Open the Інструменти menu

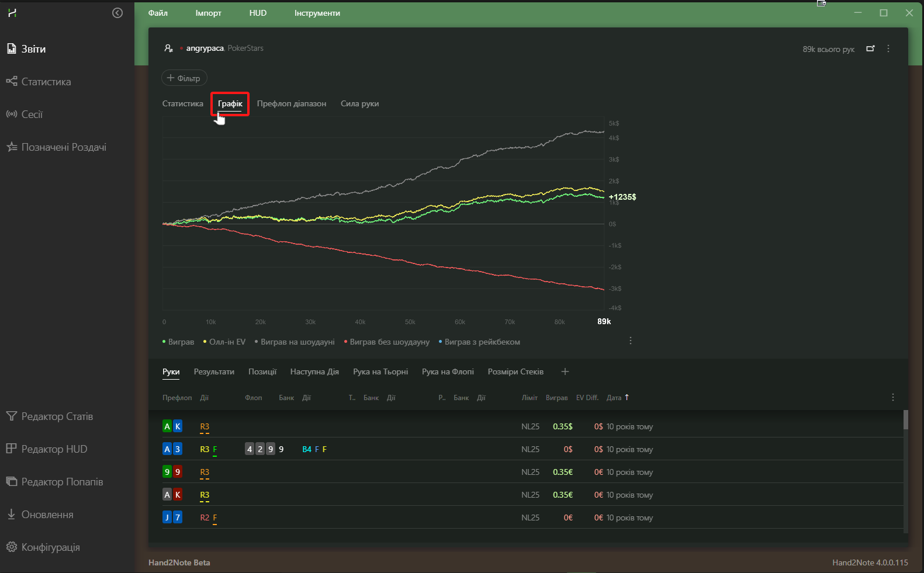(x=317, y=13)
